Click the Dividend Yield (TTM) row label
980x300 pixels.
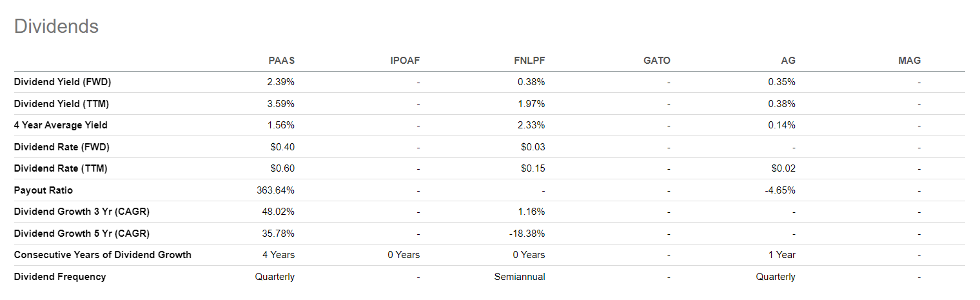click(x=61, y=104)
